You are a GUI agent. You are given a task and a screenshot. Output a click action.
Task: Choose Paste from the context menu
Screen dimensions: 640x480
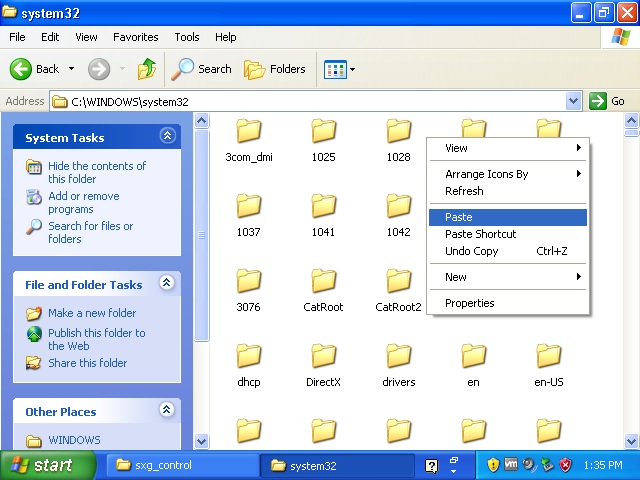click(459, 217)
